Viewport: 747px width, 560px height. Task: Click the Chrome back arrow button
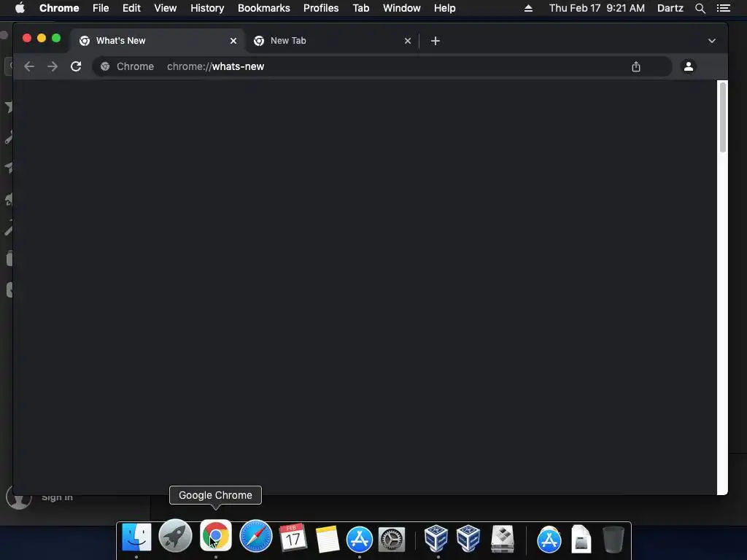coord(29,66)
